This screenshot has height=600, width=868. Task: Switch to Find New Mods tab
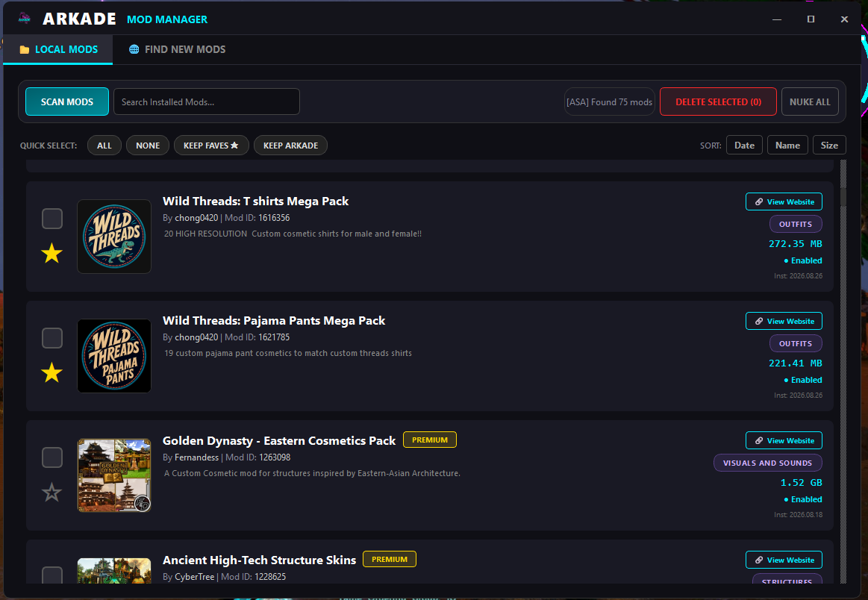coord(177,49)
